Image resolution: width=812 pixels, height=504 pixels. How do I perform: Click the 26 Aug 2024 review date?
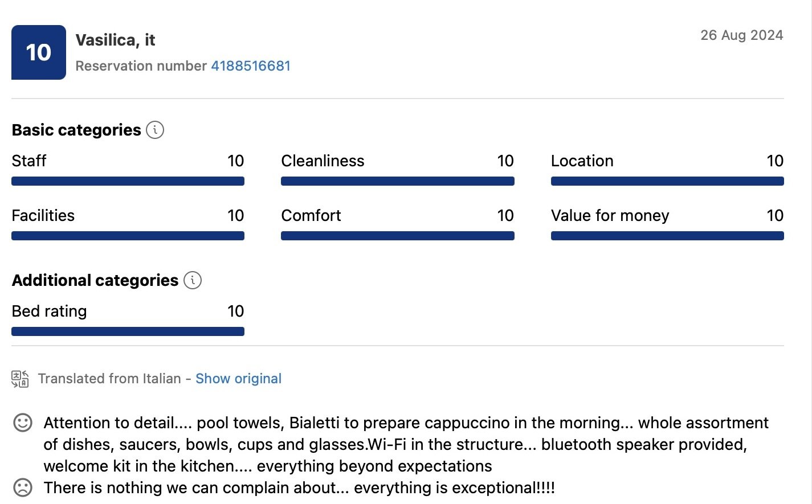(742, 35)
